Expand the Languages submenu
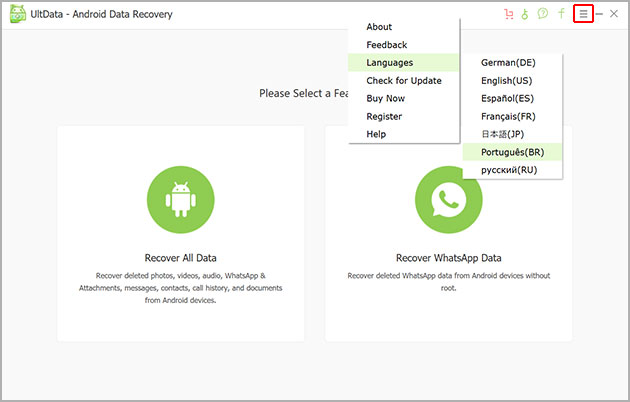The width and height of the screenshot is (630, 402). click(403, 63)
